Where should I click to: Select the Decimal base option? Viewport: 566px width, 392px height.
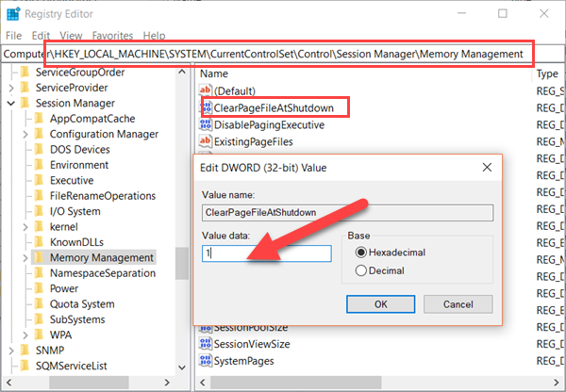[x=359, y=271]
